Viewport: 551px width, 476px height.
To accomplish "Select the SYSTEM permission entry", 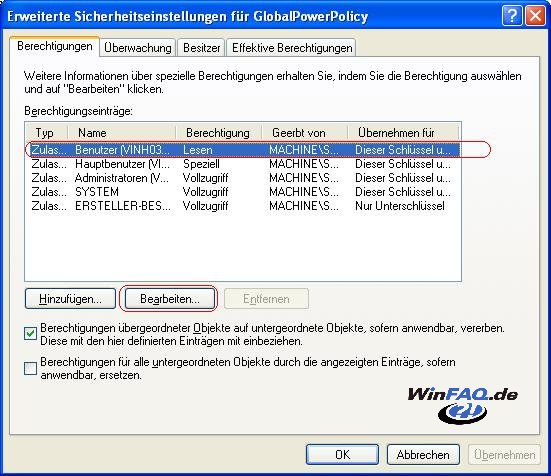I will [x=242, y=192].
